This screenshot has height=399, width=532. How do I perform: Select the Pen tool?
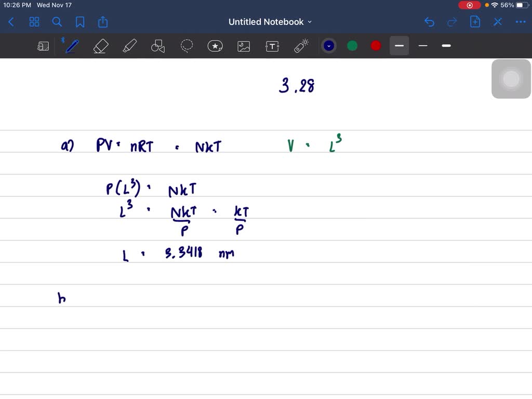pos(71,46)
